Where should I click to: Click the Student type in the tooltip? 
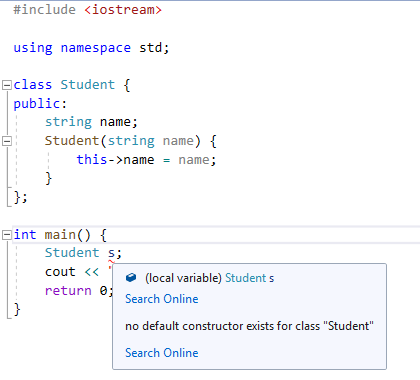coord(246,278)
